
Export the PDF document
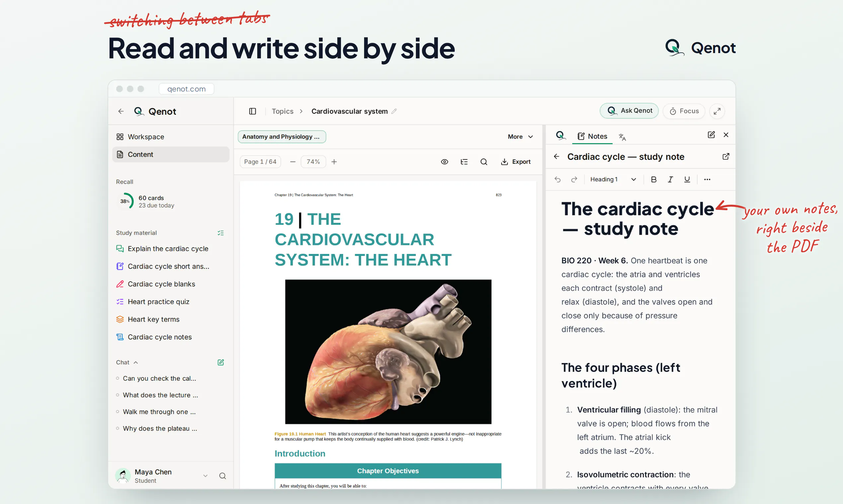pyautogui.click(x=516, y=162)
